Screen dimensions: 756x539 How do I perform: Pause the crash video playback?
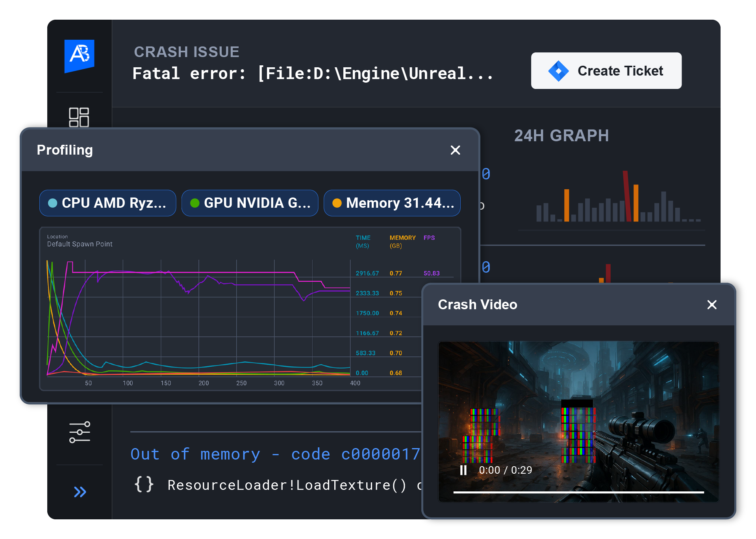[463, 470]
